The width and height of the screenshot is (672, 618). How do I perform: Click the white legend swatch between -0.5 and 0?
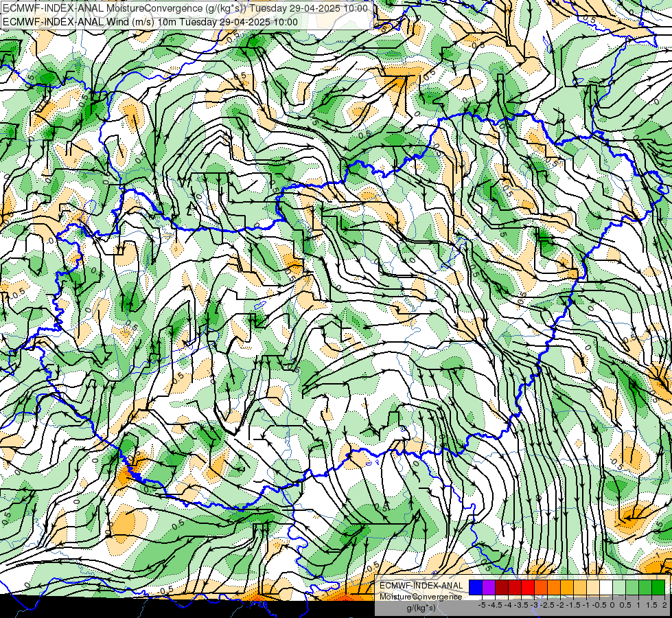click(x=606, y=588)
